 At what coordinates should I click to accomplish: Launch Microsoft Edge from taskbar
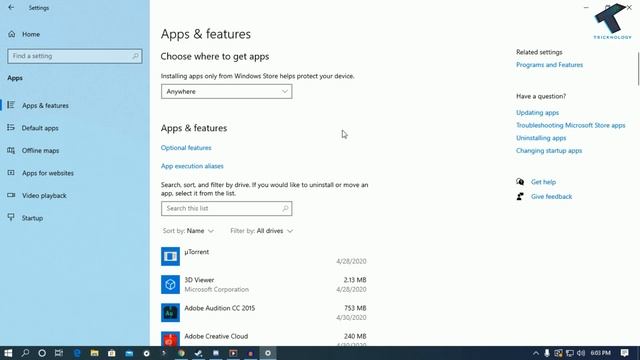point(77,353)
